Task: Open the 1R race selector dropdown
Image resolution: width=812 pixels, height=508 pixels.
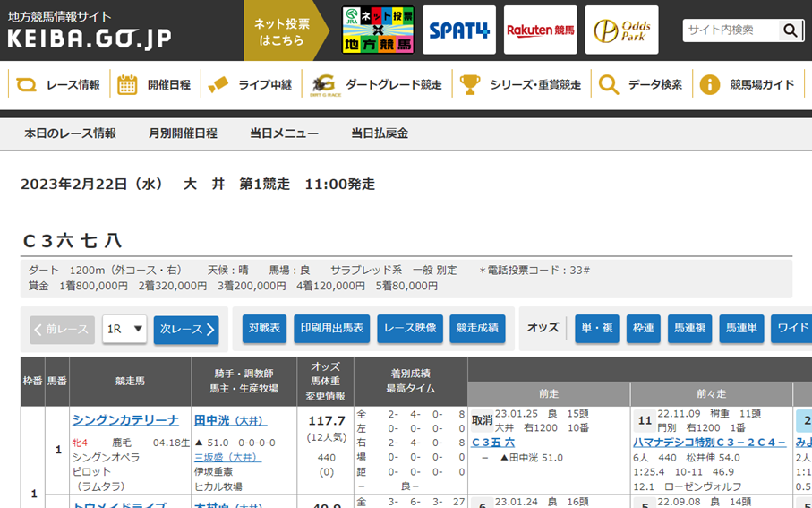Action: tap(124, 329)
